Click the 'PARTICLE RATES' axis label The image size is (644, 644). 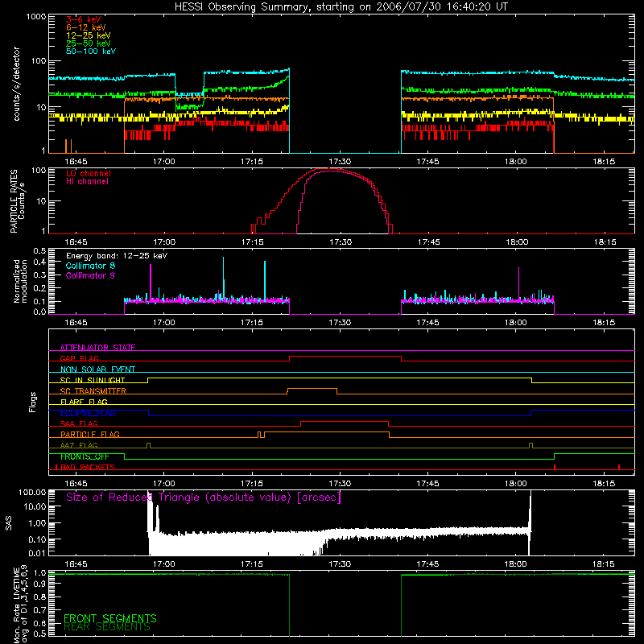(x=14, y=201)
